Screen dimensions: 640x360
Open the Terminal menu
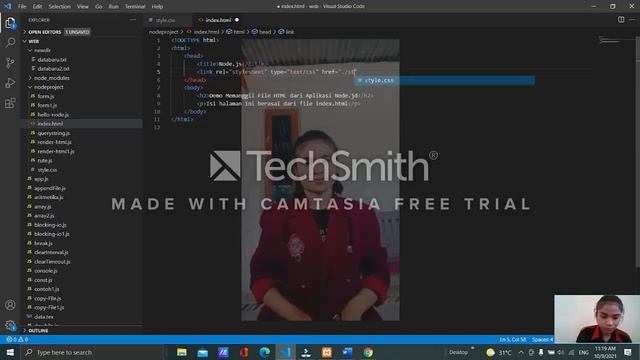[x=135, y=7]
